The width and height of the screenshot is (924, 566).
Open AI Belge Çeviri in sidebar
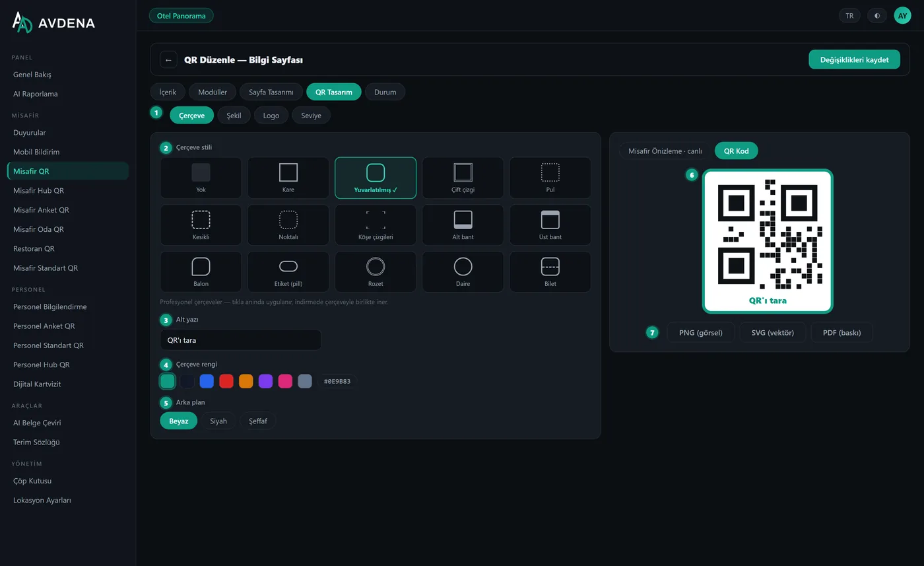click(68, 423)
